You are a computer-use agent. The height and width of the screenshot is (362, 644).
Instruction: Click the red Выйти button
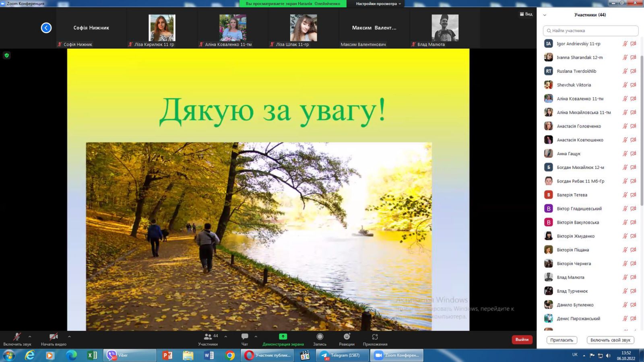pyautogui.click(x=522, y=339)
